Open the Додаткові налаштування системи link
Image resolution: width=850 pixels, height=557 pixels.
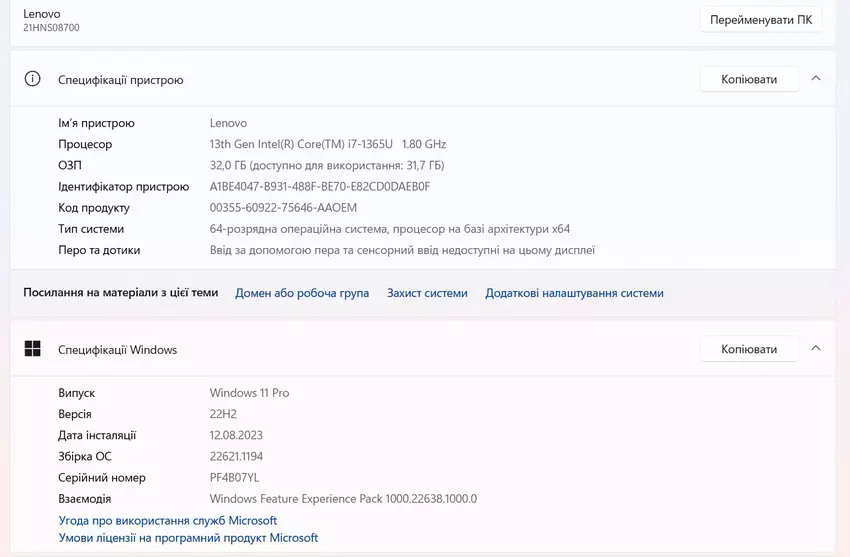pyautogui.click(x=574, y=293)
